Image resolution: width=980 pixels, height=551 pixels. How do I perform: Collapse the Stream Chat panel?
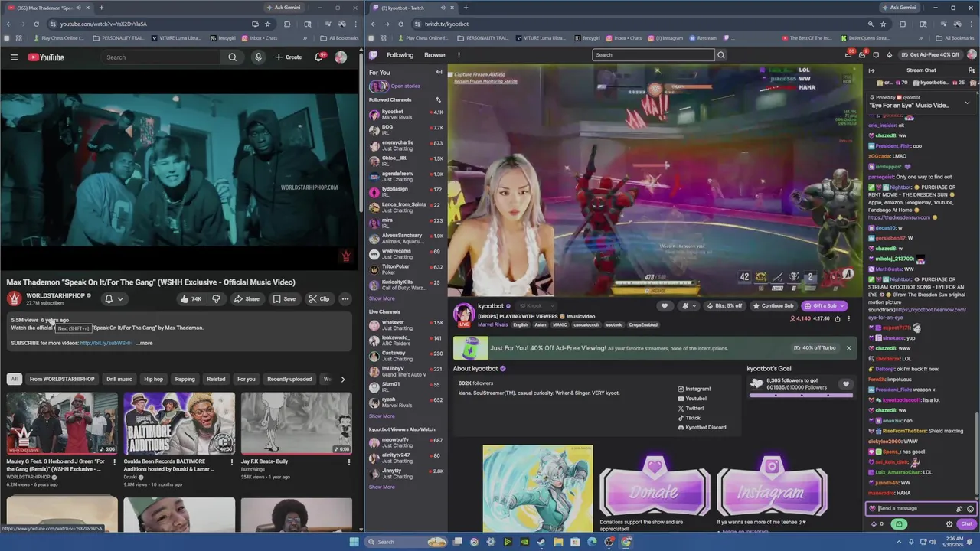pos(871,70)
